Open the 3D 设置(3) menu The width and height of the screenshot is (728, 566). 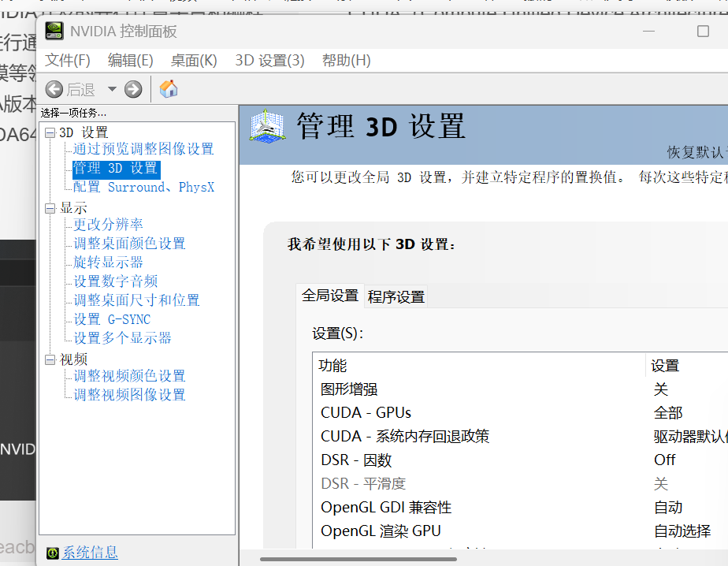(269, 61)
